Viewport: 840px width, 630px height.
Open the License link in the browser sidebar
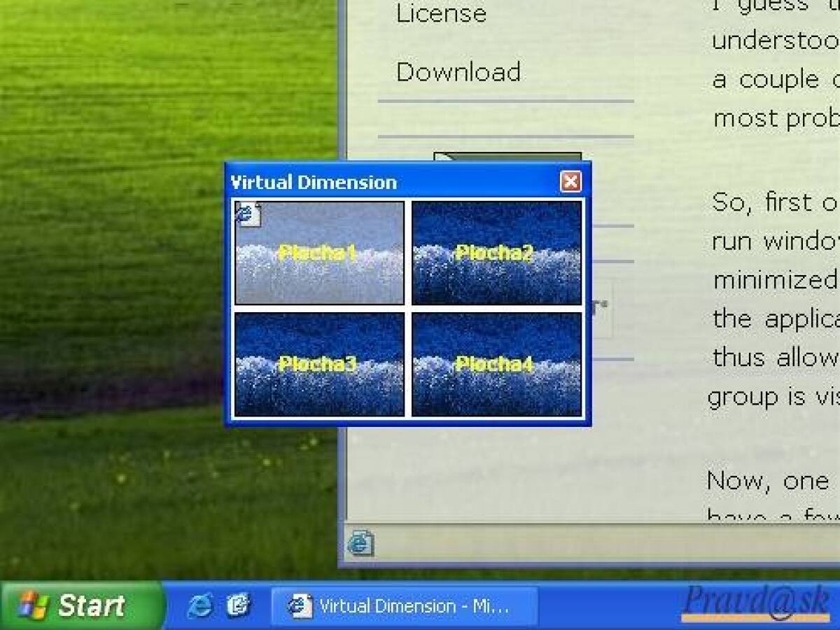pyautogui.click(x=441, y=13)
